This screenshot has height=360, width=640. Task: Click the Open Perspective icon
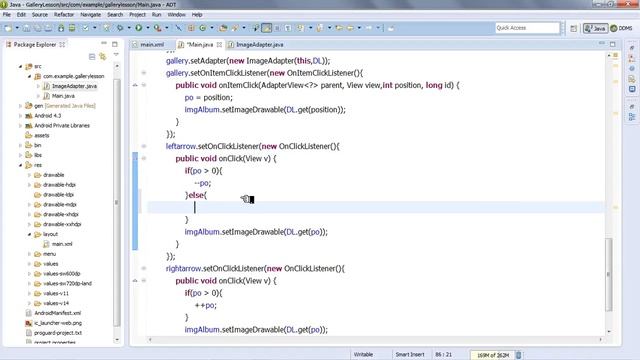pos(573,28)
